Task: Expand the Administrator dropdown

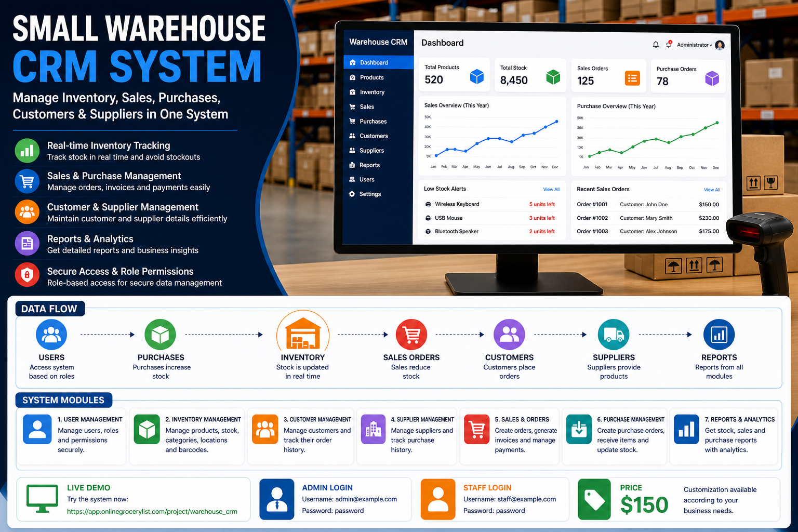Action: [x=695, y=45]
